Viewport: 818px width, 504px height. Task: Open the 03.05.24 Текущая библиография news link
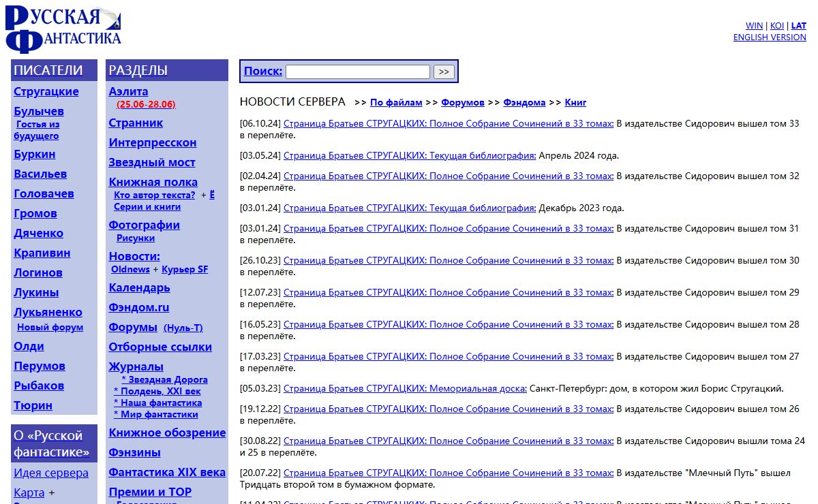click(410, 155)
